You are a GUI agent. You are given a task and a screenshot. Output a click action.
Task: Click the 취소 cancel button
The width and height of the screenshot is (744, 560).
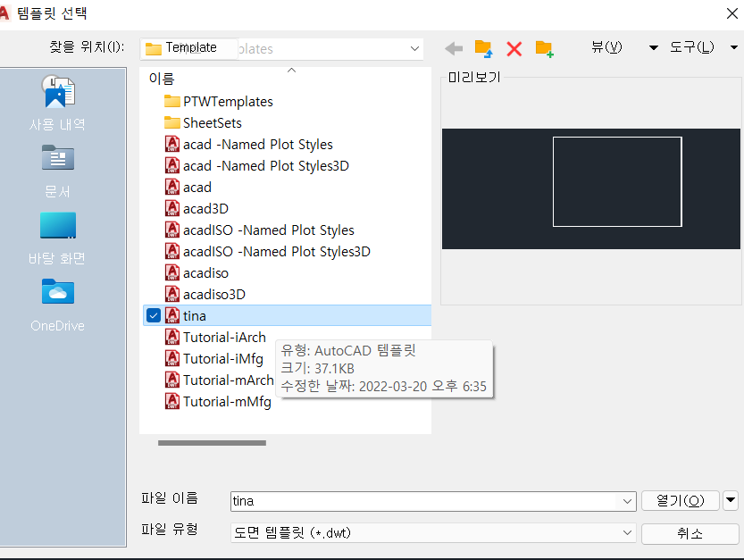[x=690, y=533]
